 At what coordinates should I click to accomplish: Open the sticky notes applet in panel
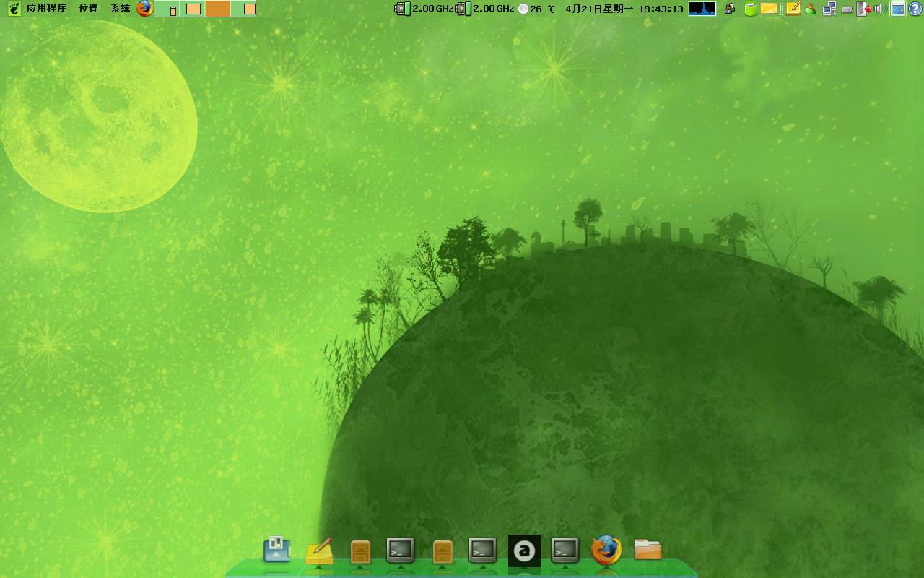pos(793,9)
